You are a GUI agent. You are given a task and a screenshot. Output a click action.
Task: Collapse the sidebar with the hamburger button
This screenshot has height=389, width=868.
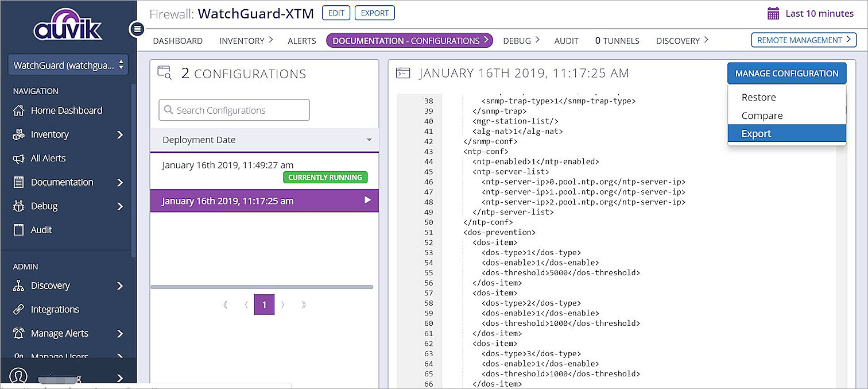click(136, 29)
